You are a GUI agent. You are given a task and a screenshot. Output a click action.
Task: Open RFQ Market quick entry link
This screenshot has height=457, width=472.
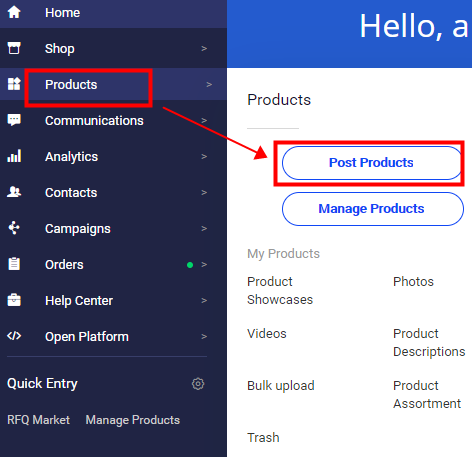(x=38, y=420)
